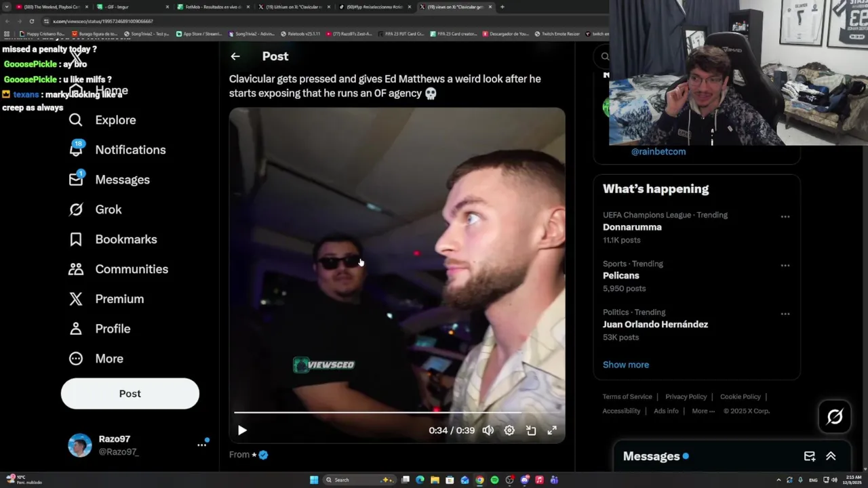Enter video fullscreen
868x488 pixels.
[552, 430]
